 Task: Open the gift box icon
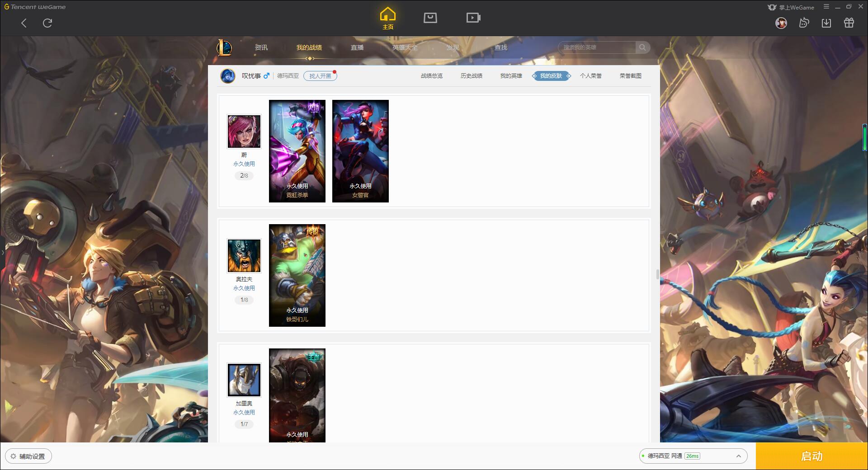[849, 23]
